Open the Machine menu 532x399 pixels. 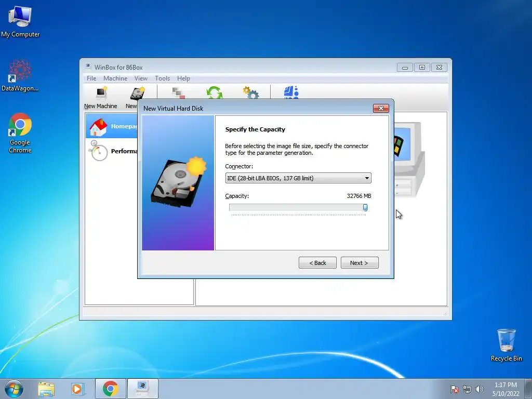115,78
